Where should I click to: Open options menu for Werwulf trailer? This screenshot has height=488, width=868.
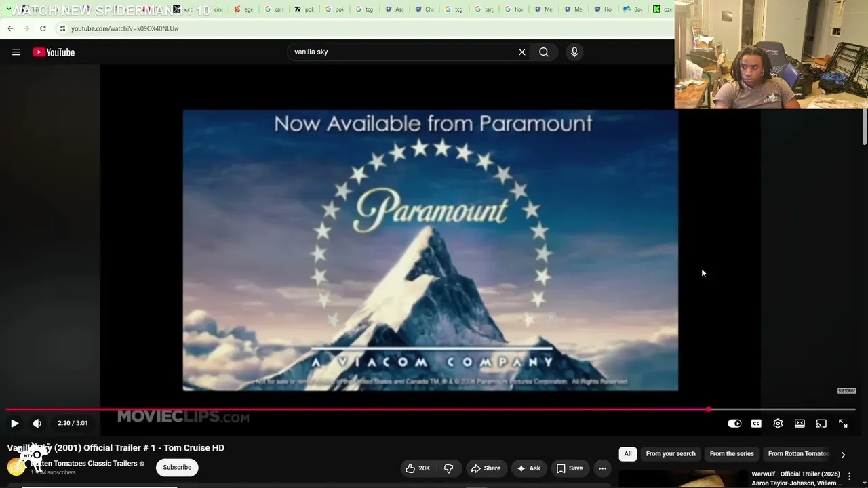coord(849,476)
